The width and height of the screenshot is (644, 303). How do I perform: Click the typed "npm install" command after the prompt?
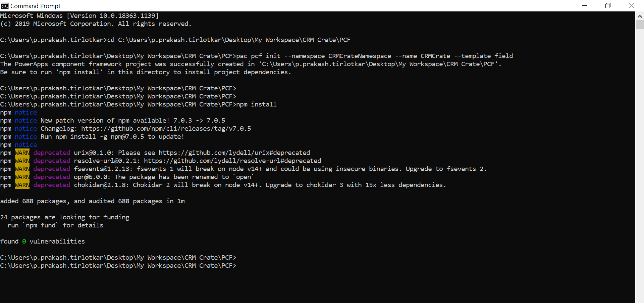256,104
